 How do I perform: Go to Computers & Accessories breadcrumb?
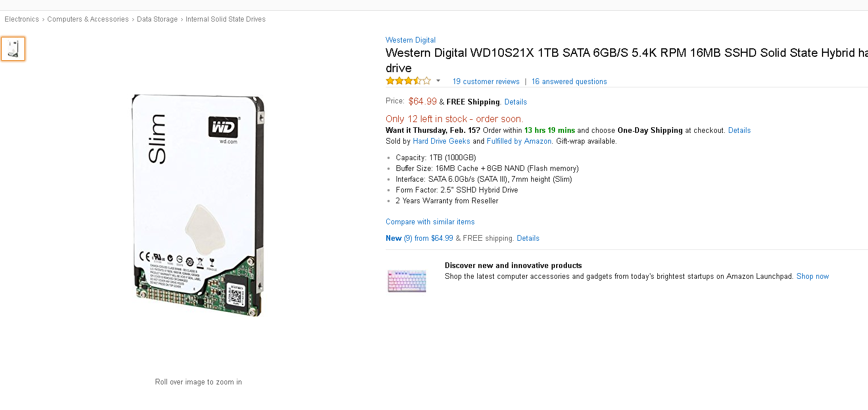click(88, 19)
